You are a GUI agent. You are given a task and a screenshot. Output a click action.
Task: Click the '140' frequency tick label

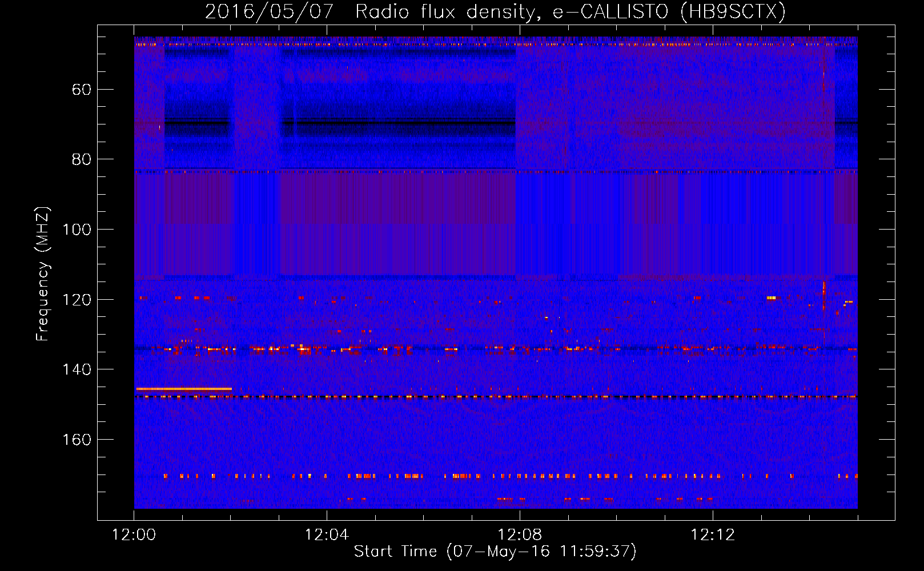(77, 369)
